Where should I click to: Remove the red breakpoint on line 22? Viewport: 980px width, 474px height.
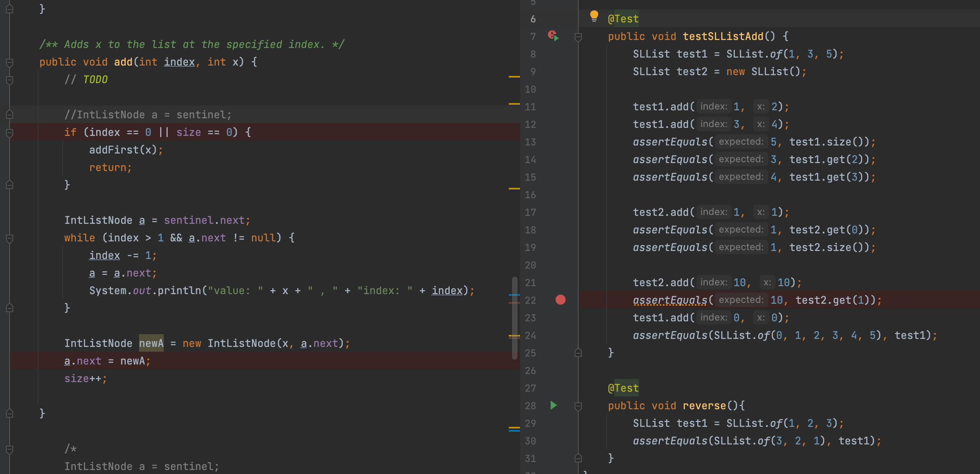click(560, 300)
